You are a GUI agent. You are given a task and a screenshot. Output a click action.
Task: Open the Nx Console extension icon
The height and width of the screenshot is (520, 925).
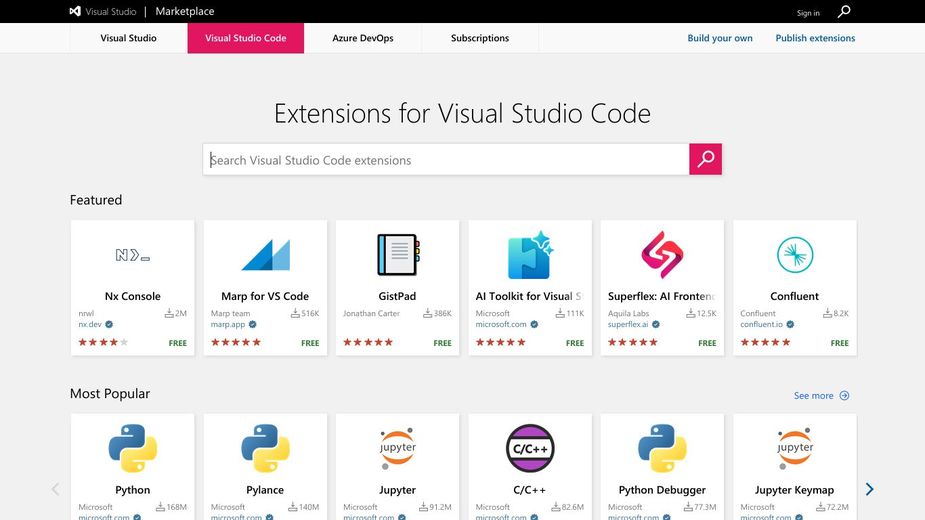(133, 255)
